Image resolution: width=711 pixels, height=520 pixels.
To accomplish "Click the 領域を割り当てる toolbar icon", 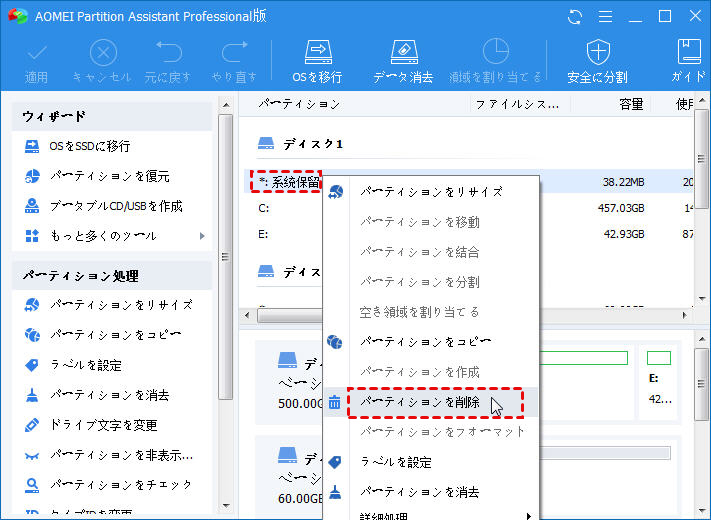I will point(495,52).
